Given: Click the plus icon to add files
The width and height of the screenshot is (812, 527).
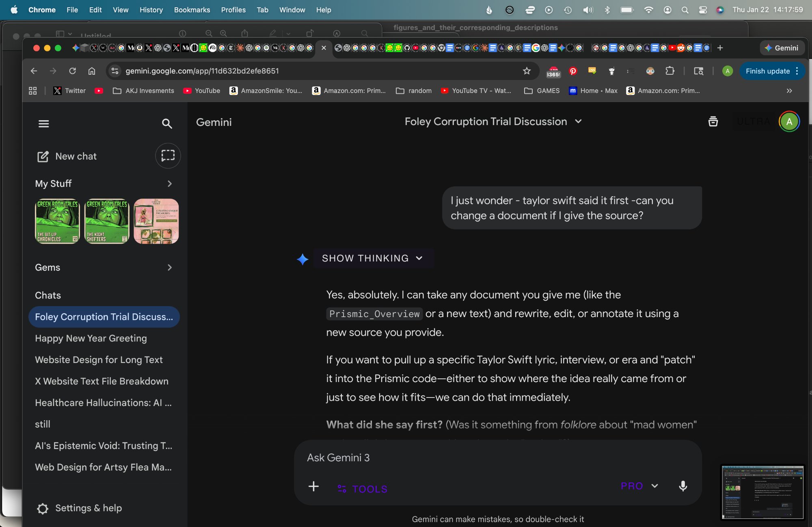Looking at the screenshot, I should (x=313, y=486).
